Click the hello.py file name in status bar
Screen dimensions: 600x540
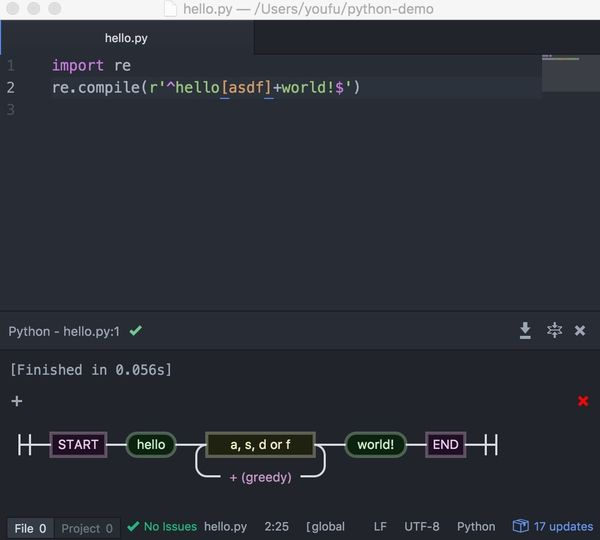(x=225, y=527)
